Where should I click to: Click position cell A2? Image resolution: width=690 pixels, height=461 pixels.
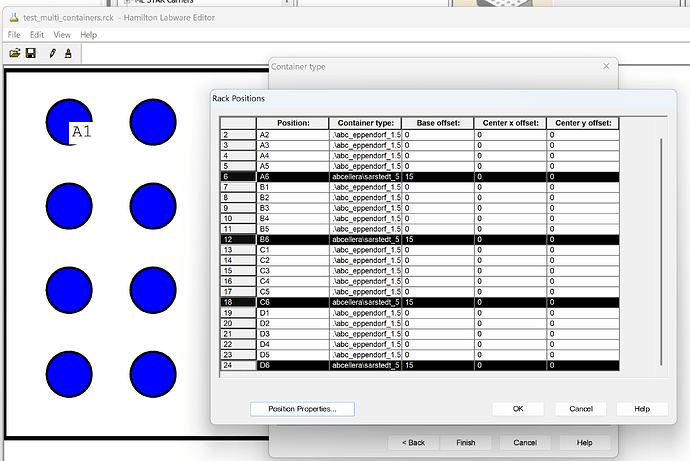(x=293, y=135)
